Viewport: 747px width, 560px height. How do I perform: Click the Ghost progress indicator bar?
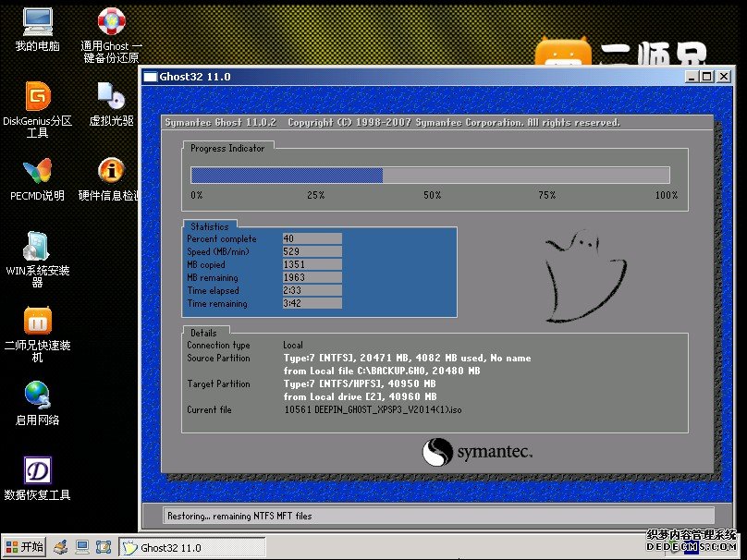click(x=430, y=176)
